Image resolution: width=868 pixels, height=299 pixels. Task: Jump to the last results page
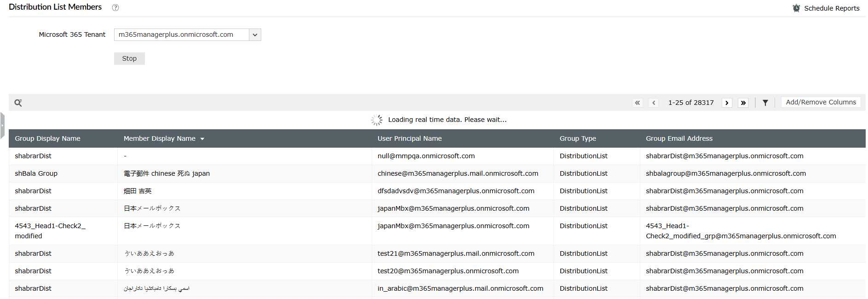[743, 103]
